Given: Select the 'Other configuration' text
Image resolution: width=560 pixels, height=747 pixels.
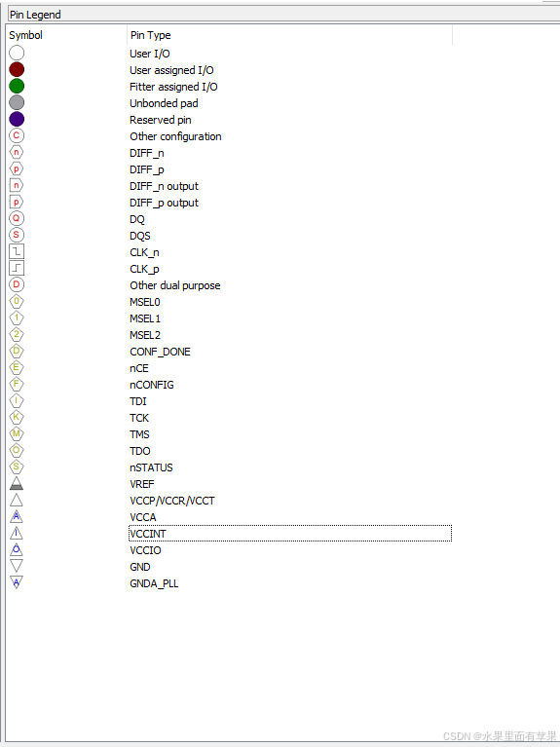Looking at the screenshot, I should (x=175, y=136).
